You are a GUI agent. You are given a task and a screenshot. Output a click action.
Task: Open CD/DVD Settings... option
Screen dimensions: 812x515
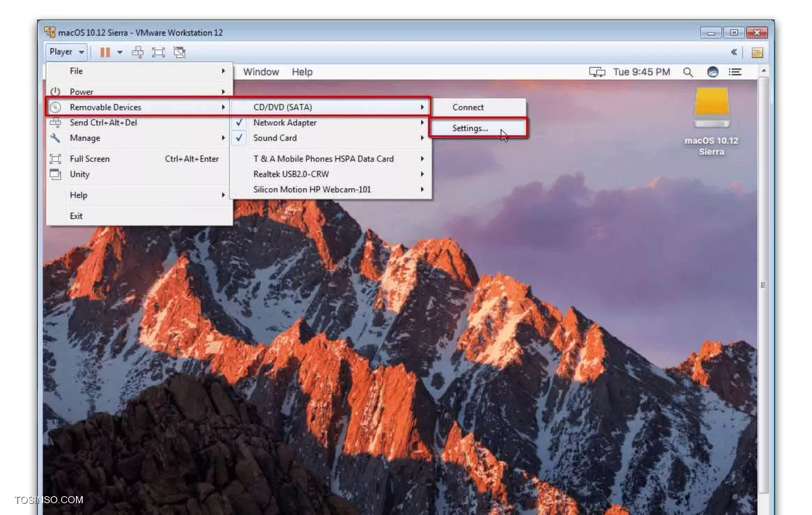tap(479, 128)
